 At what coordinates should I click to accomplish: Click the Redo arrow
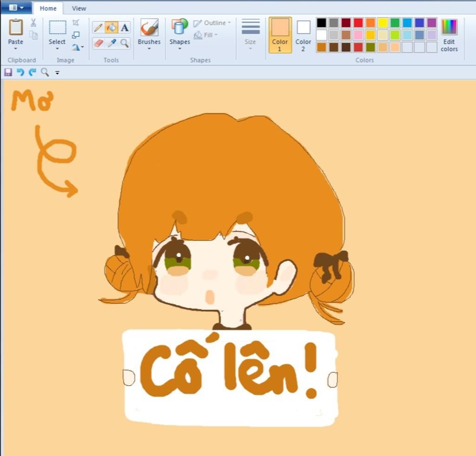point(33,72)
